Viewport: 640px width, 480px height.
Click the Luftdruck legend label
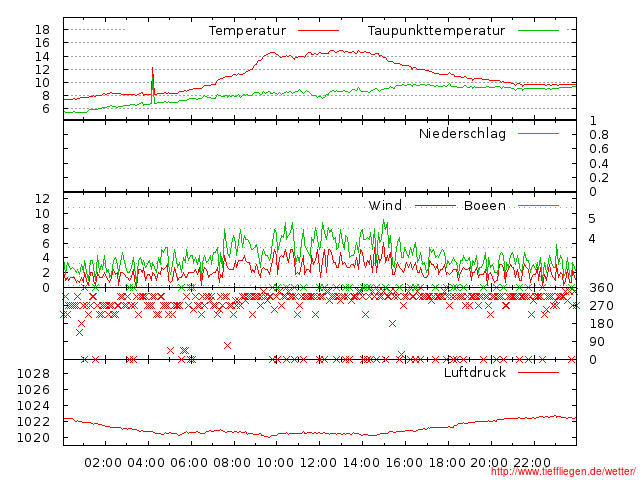(475, 372)
